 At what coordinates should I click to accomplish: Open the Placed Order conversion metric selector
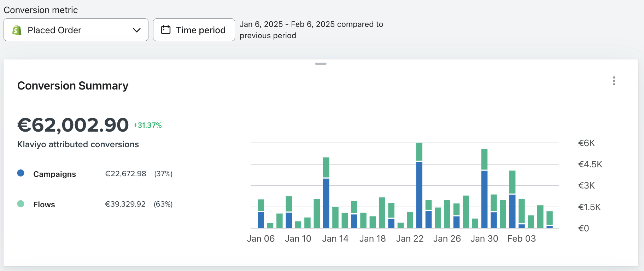pyautogui.click(x=76, y=30)
